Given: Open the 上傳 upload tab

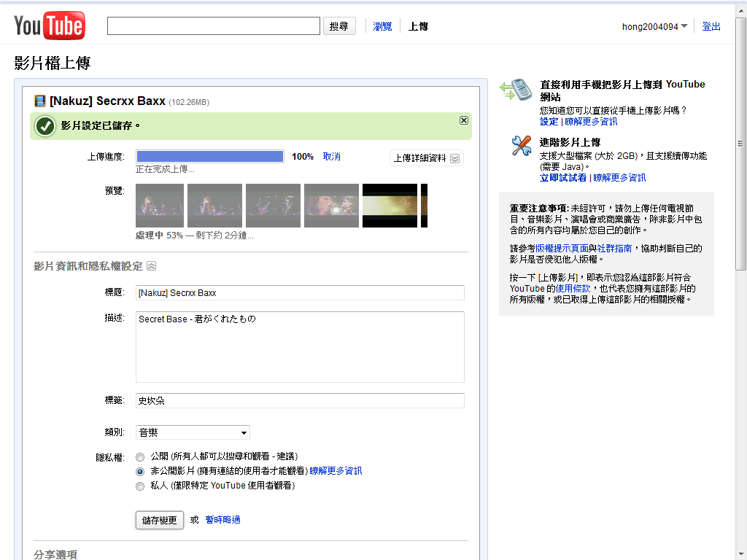Looking at the screenshot, I should pyautogui.click(x=418, y=26).
